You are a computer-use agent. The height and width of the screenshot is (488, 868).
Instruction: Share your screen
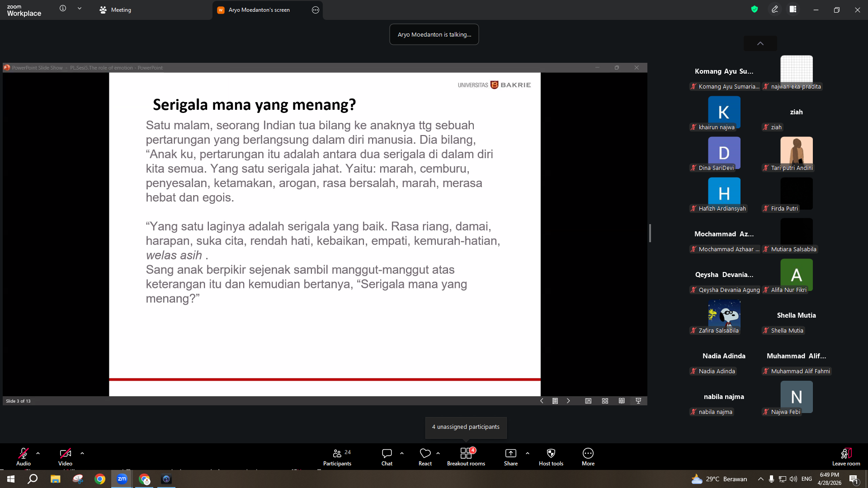pyautogui.click(x=511, y=457)
